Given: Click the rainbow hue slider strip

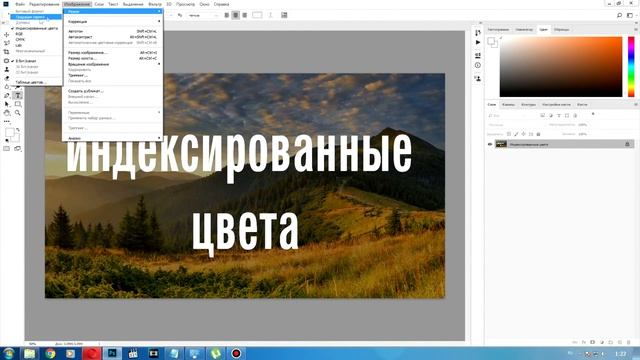Looking at the screenshot, I should tap(631, 67).
